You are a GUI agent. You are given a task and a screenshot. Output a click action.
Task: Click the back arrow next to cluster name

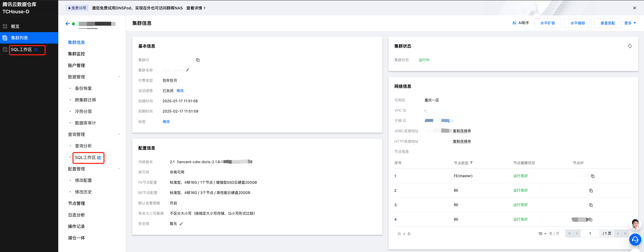tap(68, 24)
